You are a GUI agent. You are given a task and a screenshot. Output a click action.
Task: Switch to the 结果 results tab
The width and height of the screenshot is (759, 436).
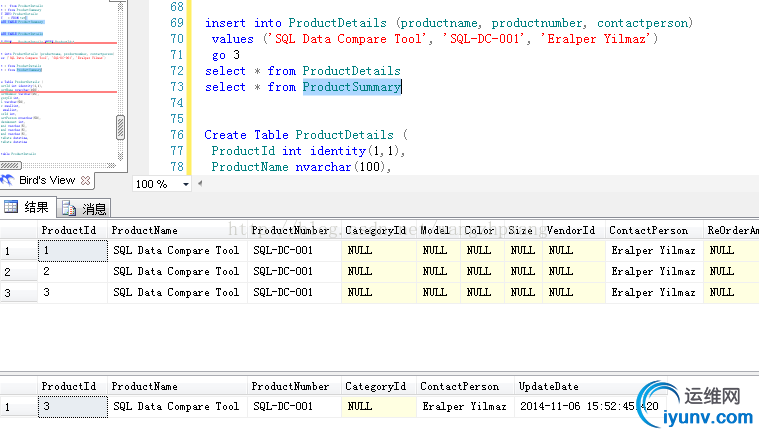point(28,208)
